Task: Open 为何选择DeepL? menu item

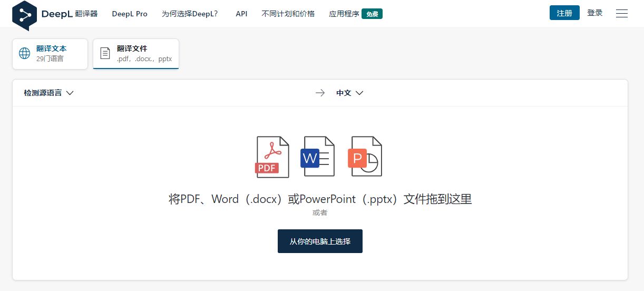Action: 190,14
